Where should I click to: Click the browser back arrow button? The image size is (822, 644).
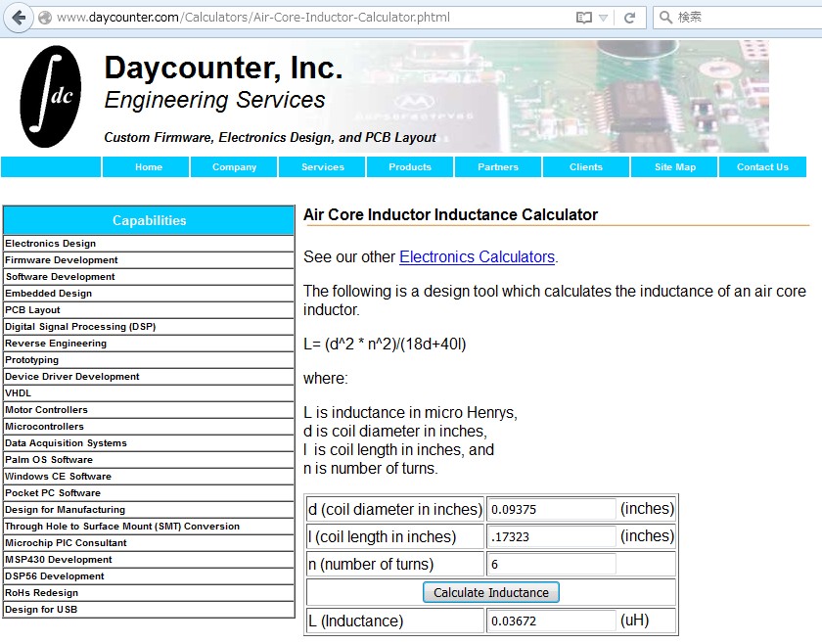click(x=19, y=18)
